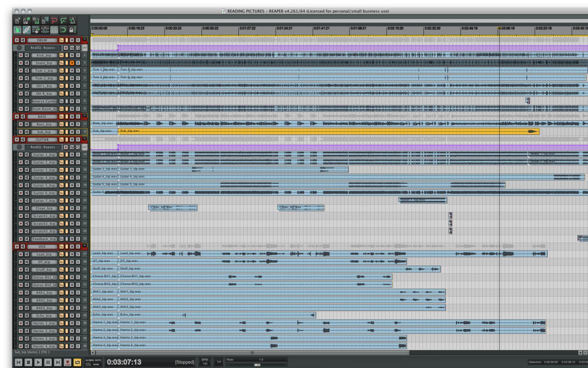Screen dimensions: 588x368
Task: Select the first Clean_bip.wav audio item
Action: click(x=173, y=208)
